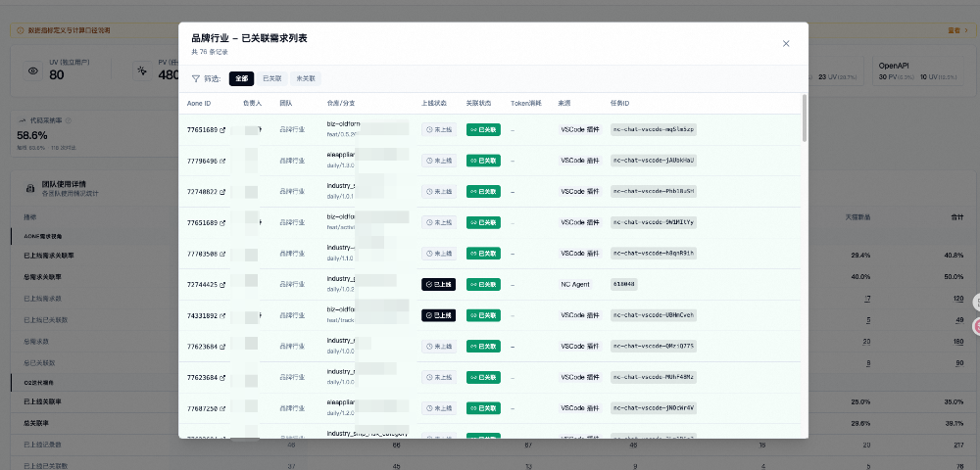
Task: Click task ID nc-chat-vscode-mq5lm5zp
Action: click(653, 130)
